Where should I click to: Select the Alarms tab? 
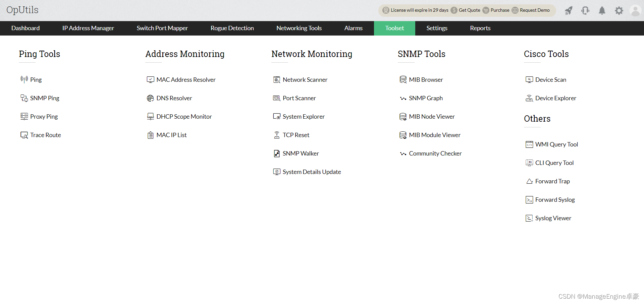tap(354, 28)
